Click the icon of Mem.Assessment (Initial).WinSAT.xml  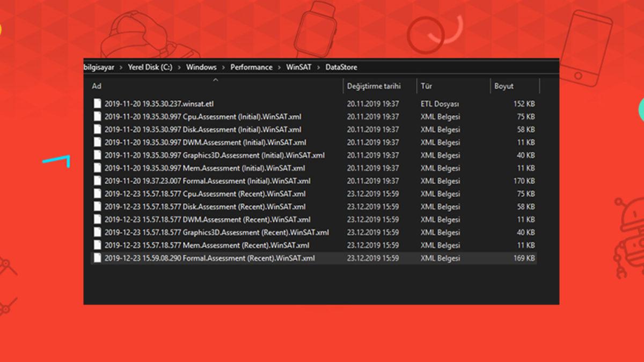point(97,168)
